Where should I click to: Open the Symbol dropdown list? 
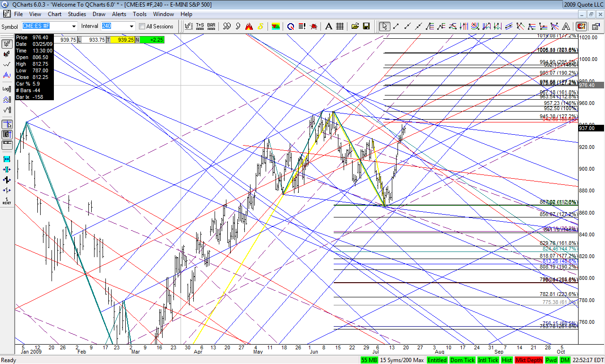coord(74,26)
